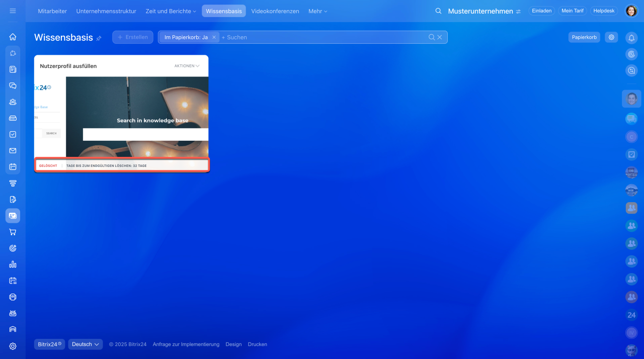This screenshot has width=644, height=359.
Task: Click the Mein Tarif button
Action: (x=573, y=11)
